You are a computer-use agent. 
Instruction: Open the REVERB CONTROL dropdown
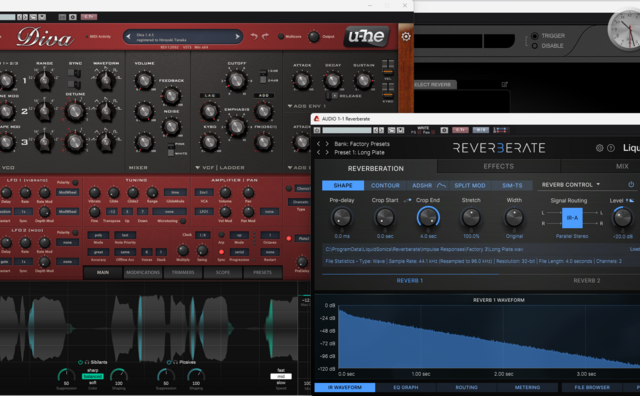(x=571, y=185)
